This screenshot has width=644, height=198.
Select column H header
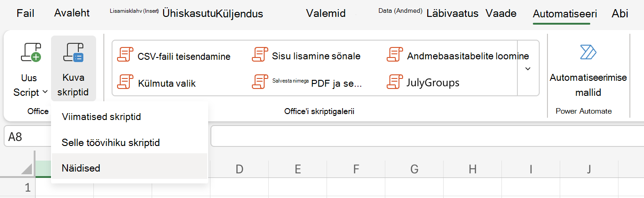473,169
